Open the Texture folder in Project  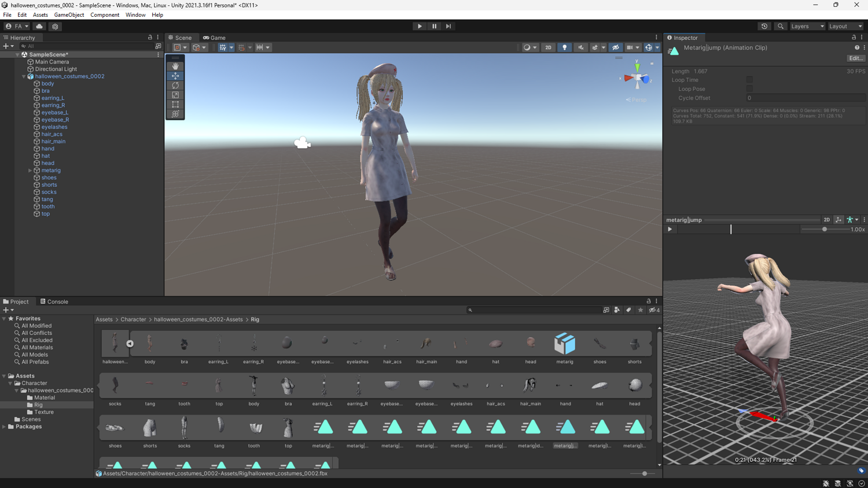point(44,412)
